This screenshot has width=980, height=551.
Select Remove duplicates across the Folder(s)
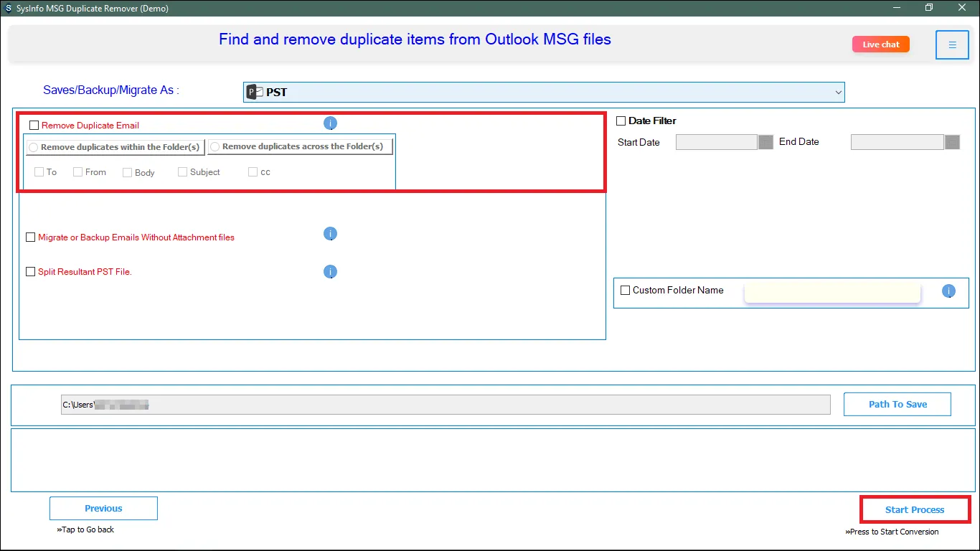point(214,147)
